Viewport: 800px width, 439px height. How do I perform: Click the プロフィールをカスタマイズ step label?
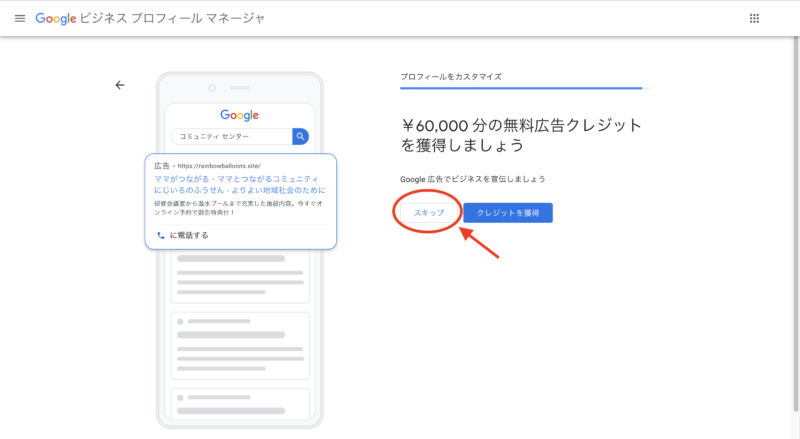point(451,77)
